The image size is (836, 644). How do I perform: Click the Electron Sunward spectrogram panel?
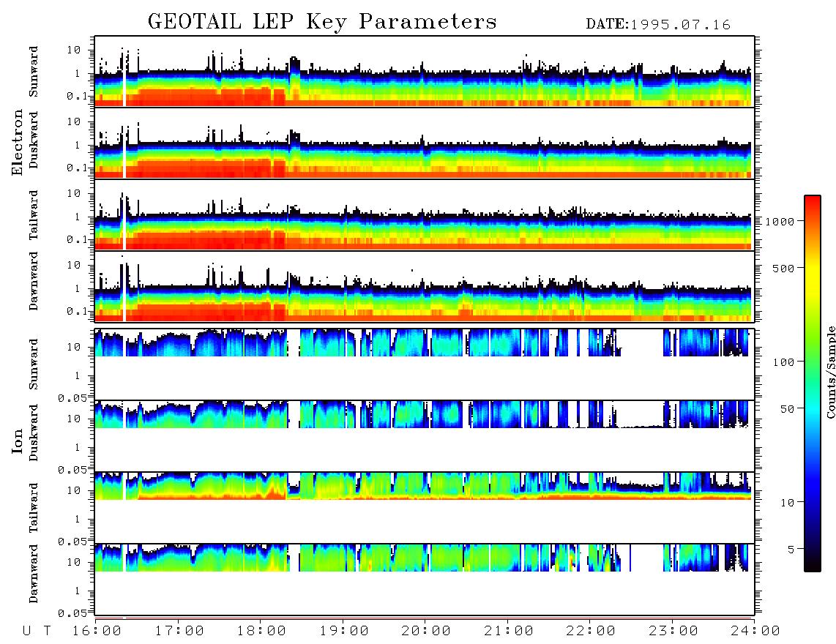coord(425,71)
